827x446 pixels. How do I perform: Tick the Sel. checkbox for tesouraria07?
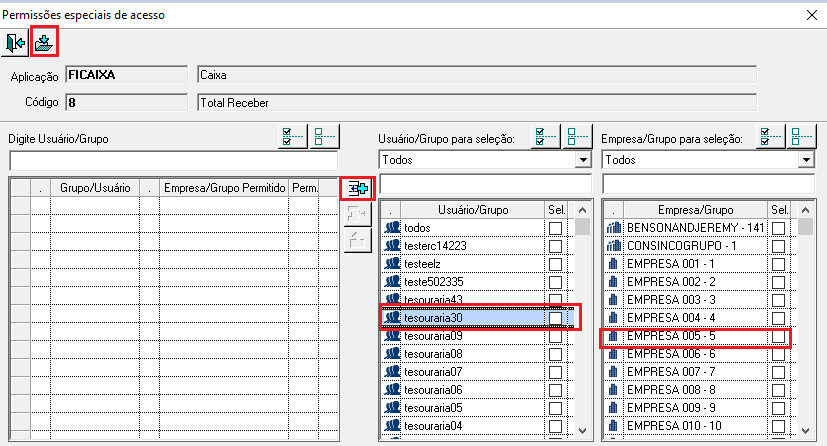tap(555, 372)
